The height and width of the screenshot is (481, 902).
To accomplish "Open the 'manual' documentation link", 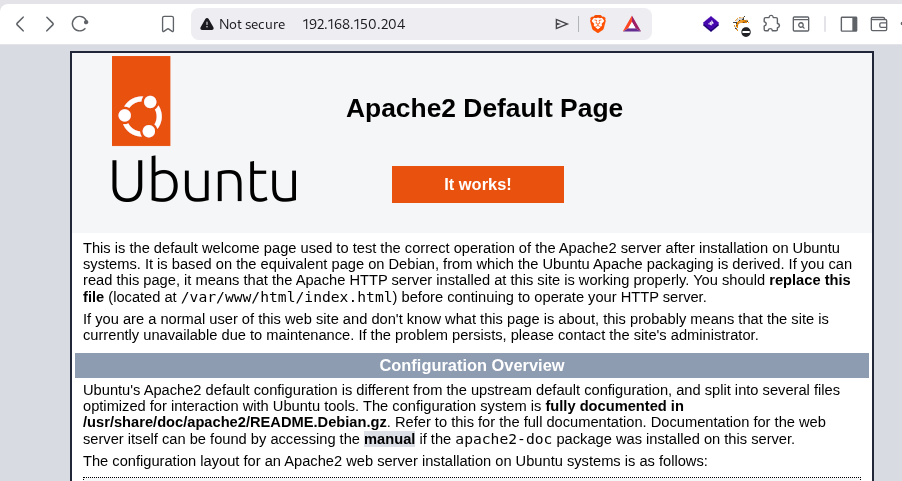I will click(389, 439).
